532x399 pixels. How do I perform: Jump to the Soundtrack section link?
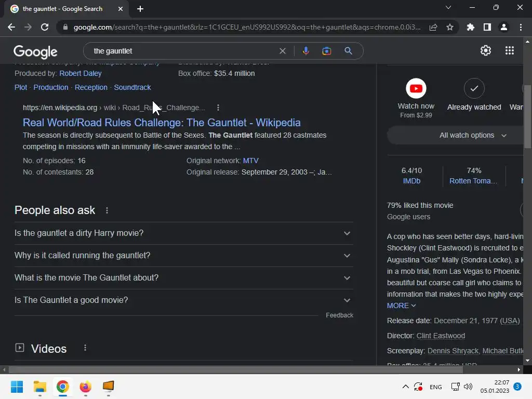pos(132,87)
